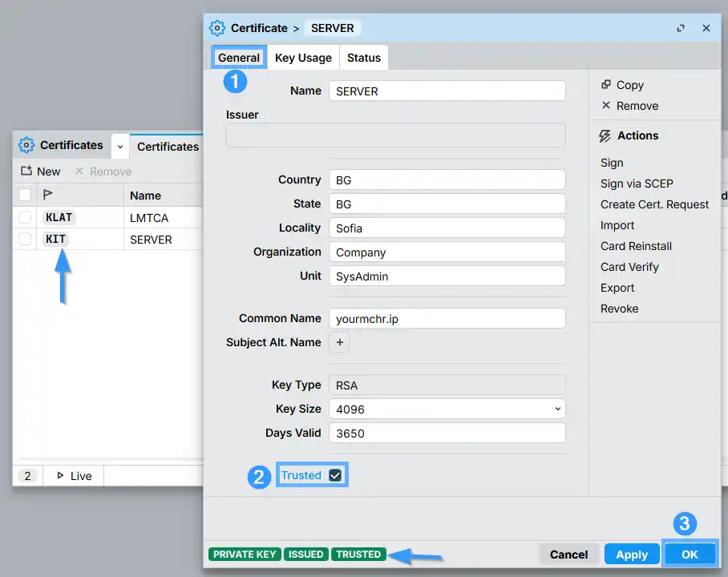Viewport: 728px width, 577px height.
Task: Click the Country input field
Action: tap(447, 180)
